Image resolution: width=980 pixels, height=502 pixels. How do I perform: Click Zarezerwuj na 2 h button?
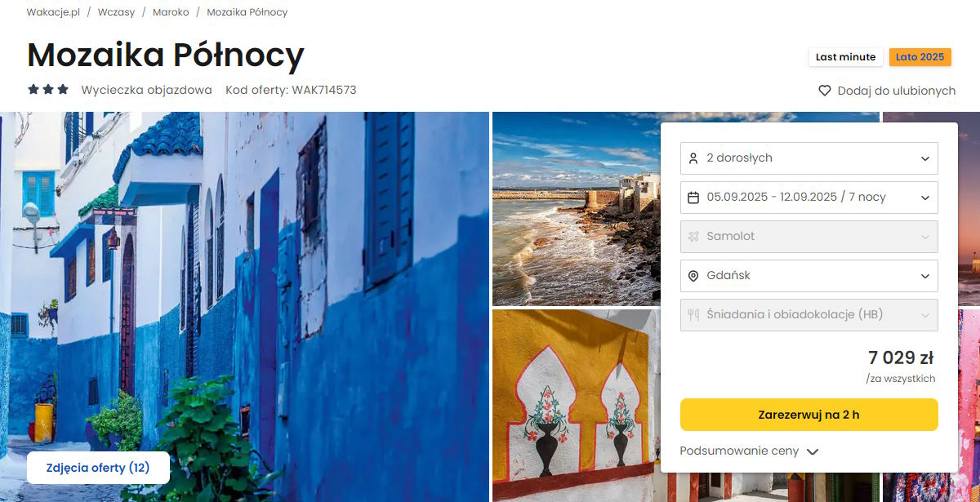pyautogui.click(x=808, y=415)
